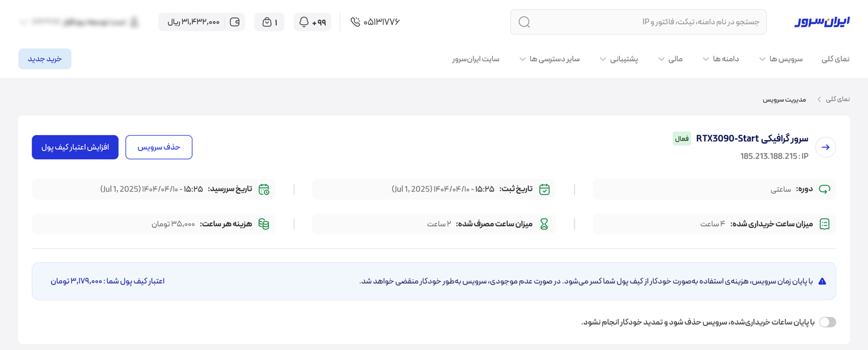Click the فعال status badge
This screenshot has width=868, height=350.
[x=682, y=139]
